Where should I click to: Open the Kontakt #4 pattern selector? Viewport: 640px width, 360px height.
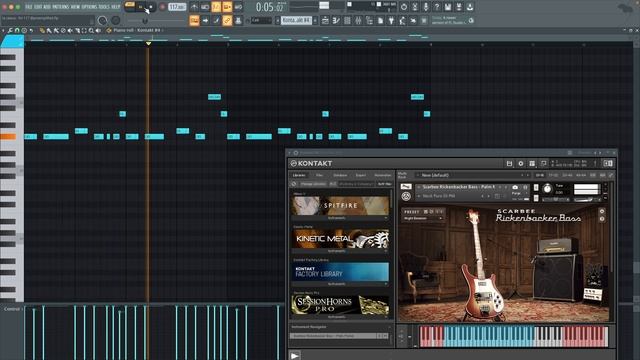point(297,20)
